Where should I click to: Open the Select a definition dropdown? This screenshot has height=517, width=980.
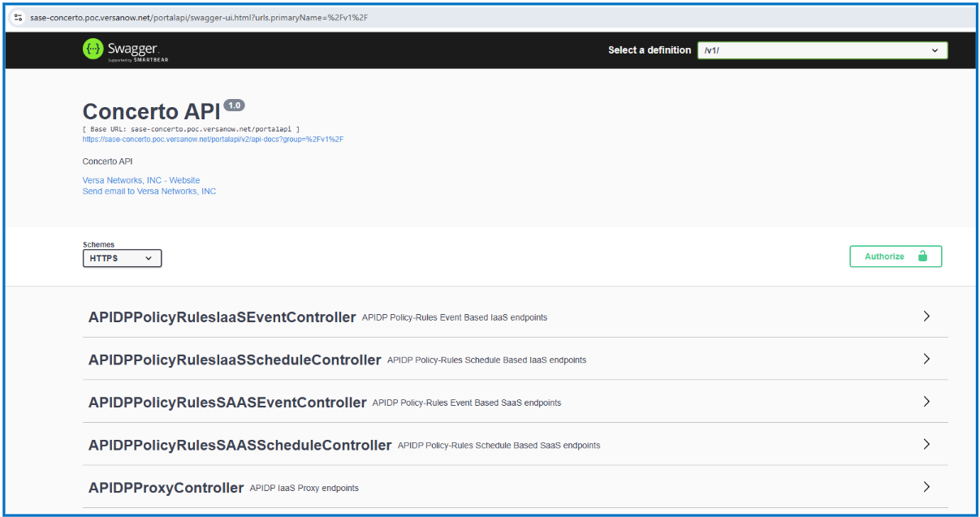[822, 50]
